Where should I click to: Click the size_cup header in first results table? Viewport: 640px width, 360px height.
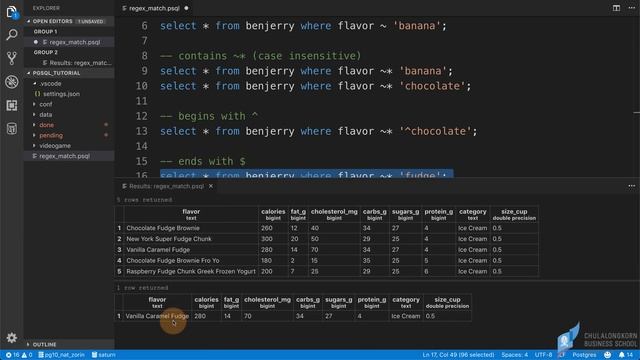(514, 214)
